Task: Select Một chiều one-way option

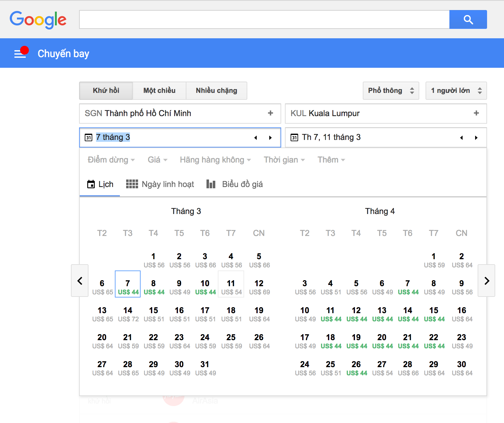Action: pos(159,91)
